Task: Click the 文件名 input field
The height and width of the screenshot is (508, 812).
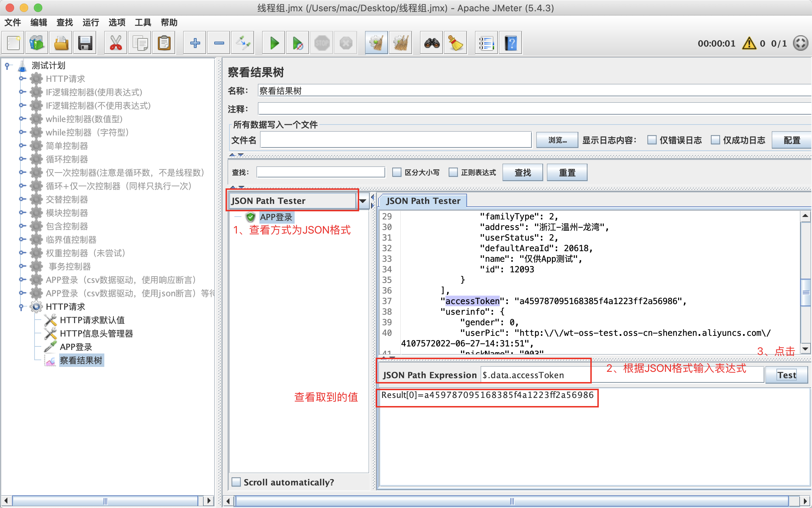Action: pos(396,140)
